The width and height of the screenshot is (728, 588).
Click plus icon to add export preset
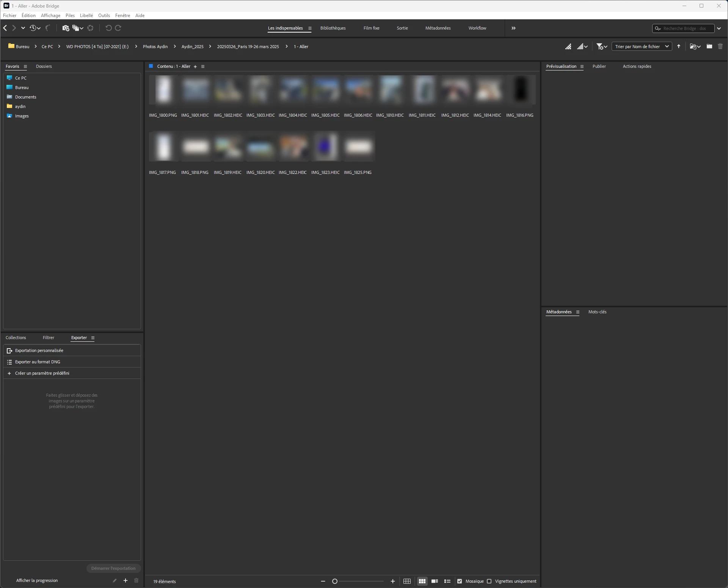click(x=126, y=580)
